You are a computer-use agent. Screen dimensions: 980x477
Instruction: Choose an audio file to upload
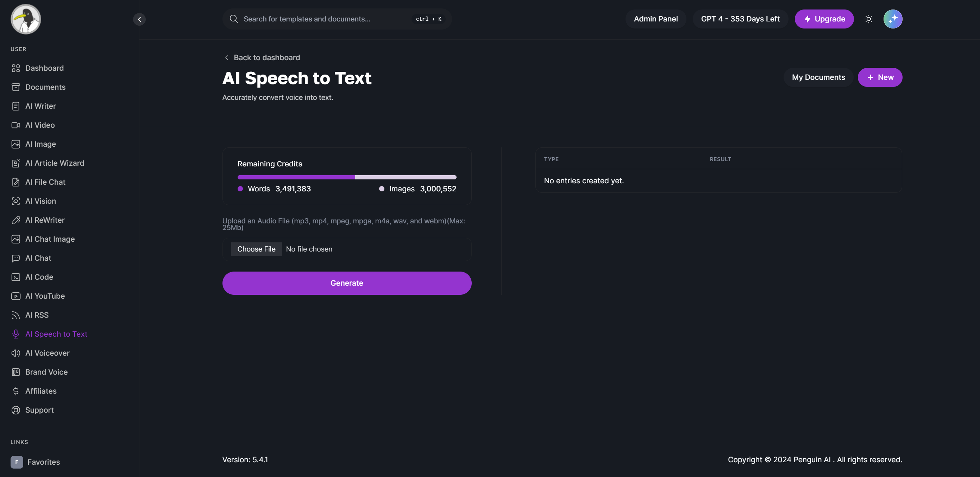[x=256, y=249]
